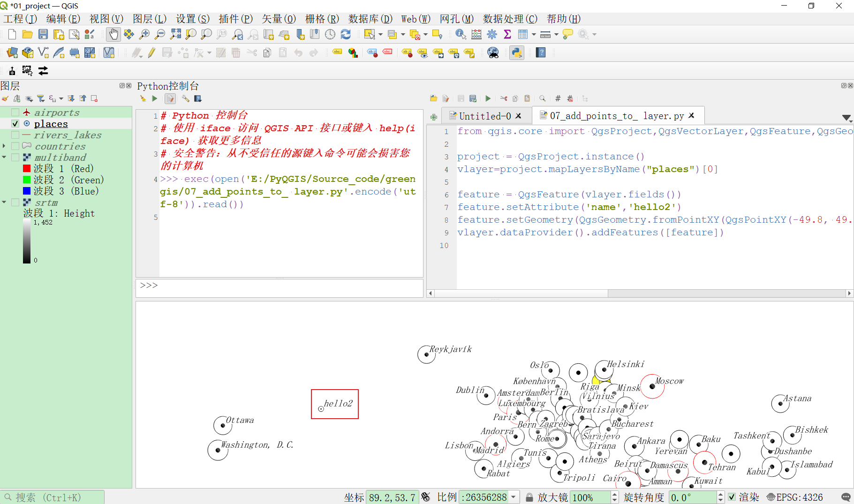Open a script file in the console editor
Screen dimensions: 854x504
pyautogui.click(x=433, y=98)
